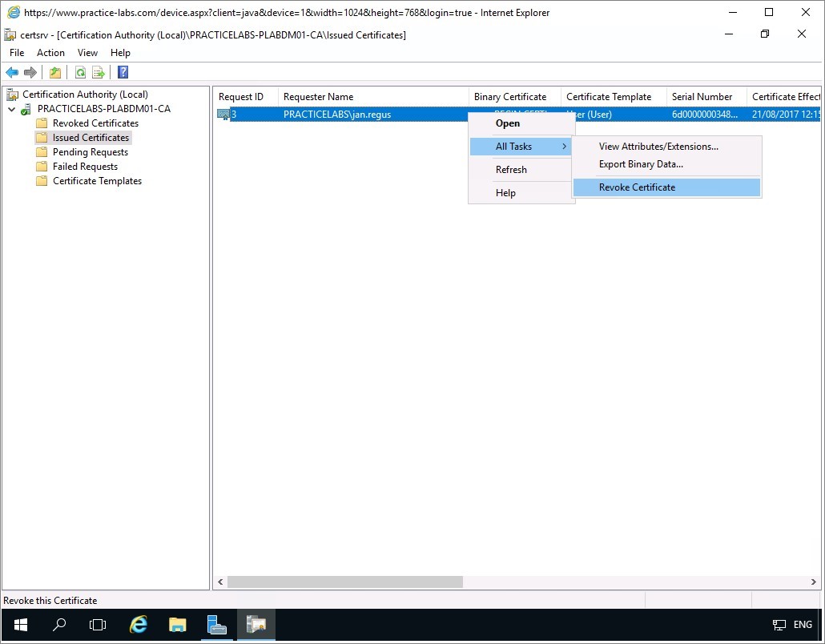The height and width of the screenshot is (644, 825).
Task: Open Server Manager from the taskbar
Action: [x=217, y=625]
